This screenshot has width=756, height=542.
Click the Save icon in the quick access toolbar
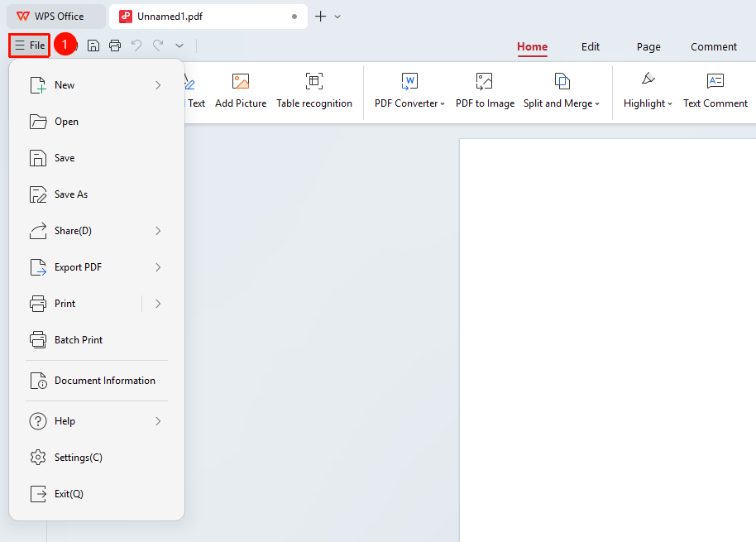pos(93,46)
